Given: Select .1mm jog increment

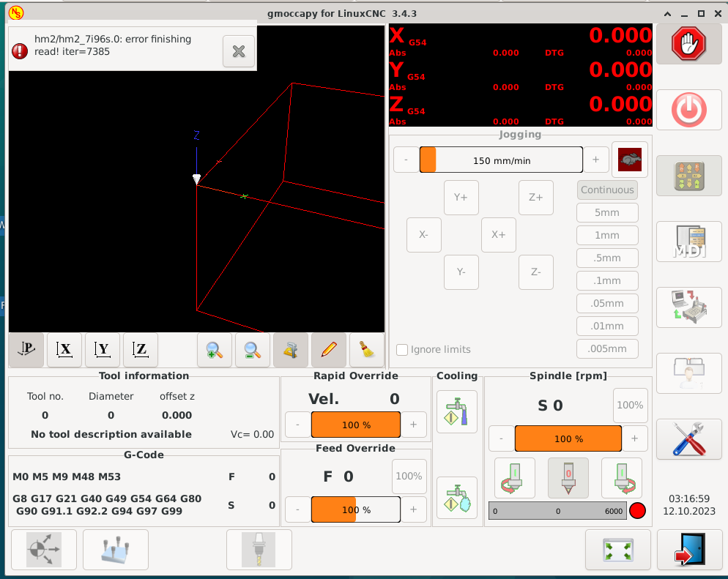Looking at the screenshot, I should (607, 280).
